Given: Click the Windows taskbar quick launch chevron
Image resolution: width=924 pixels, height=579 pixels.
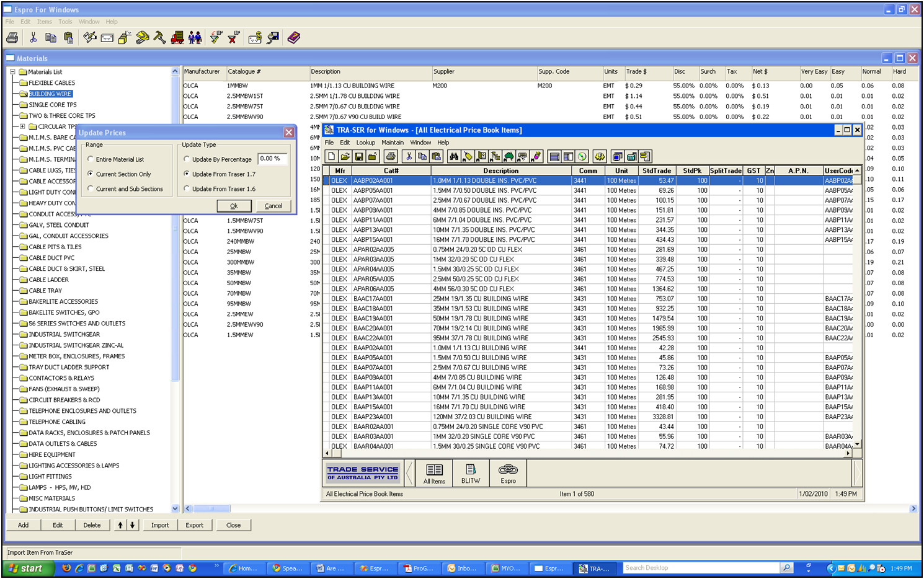Looking at the screenshot, I should pos(216,565).
